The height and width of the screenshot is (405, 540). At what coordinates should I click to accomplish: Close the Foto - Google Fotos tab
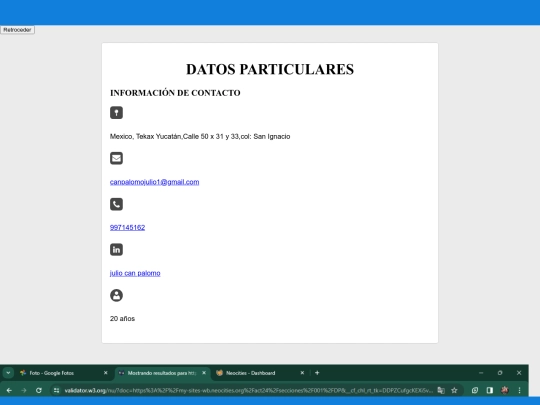(x=106, y=373)
